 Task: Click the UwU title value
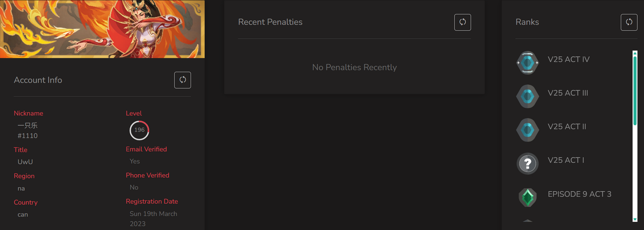(25, 162)
